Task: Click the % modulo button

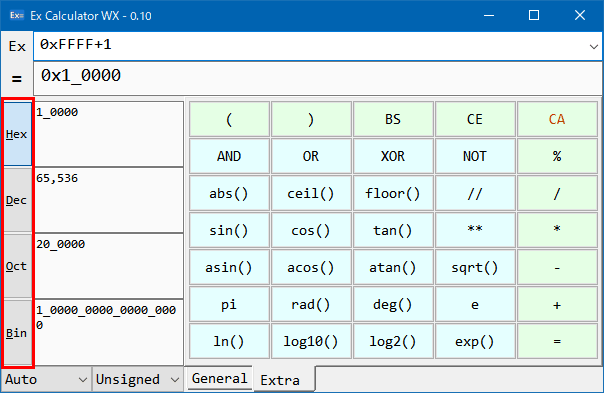Action: 557,156
